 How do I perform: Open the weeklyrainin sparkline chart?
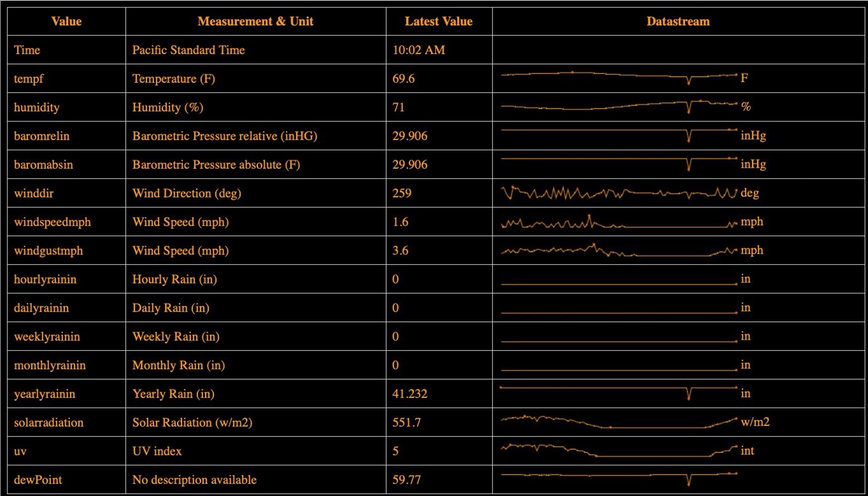(x=619, y=341)
